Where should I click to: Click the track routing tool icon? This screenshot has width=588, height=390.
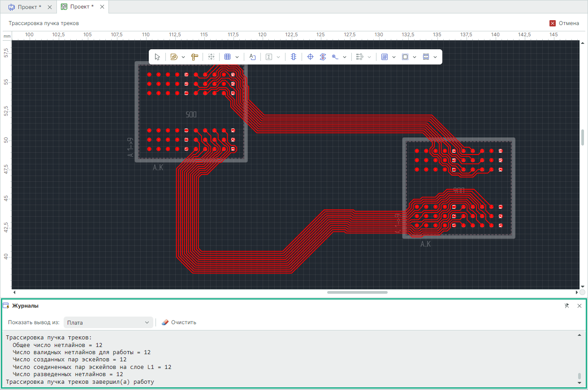pos(174,57)
